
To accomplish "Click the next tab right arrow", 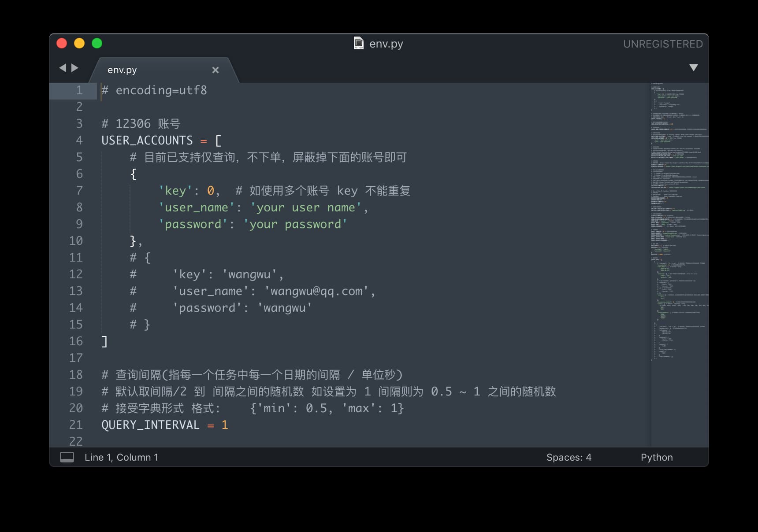I will tap(75, 68).
